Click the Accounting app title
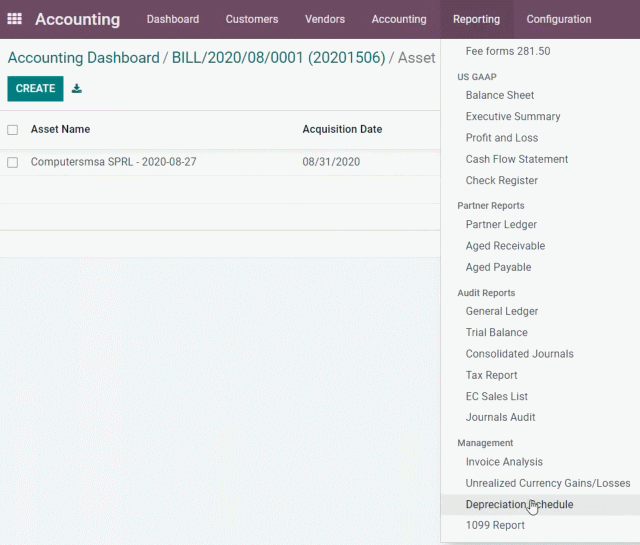This screenshot has height=545, width=640. click(78, 19)
